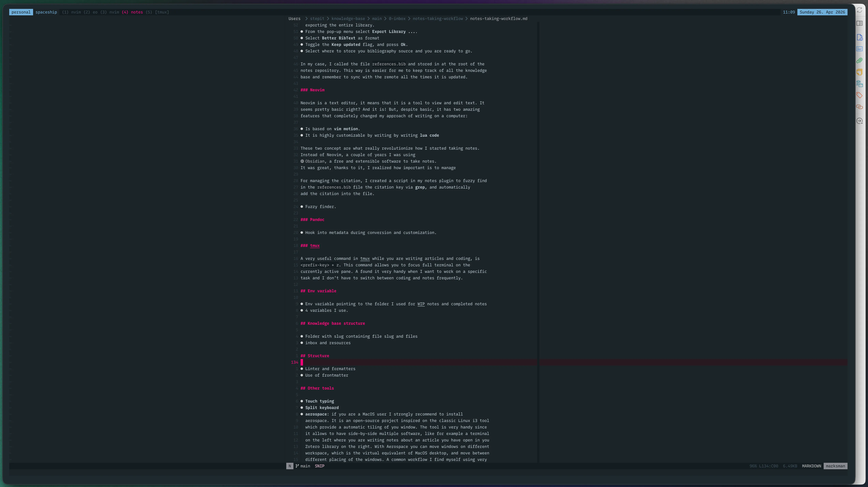
Task: Click the marksman LSP label
Action: coord(835,466)
